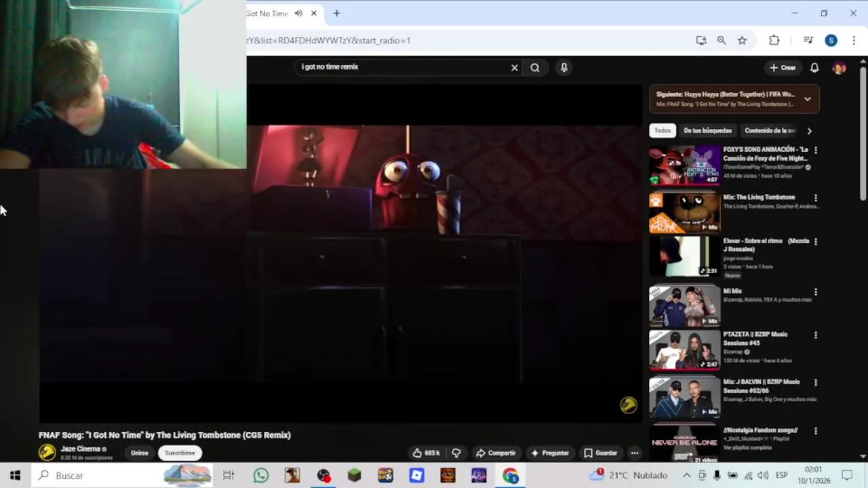Open options for PTAZETA BZRP Music Sessions
The image size is (868, 488).
(x=816, y=335)
